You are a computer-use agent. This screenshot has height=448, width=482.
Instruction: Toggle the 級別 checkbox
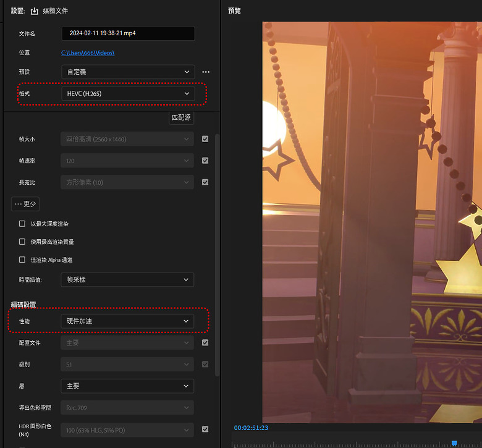click(205, 365)
